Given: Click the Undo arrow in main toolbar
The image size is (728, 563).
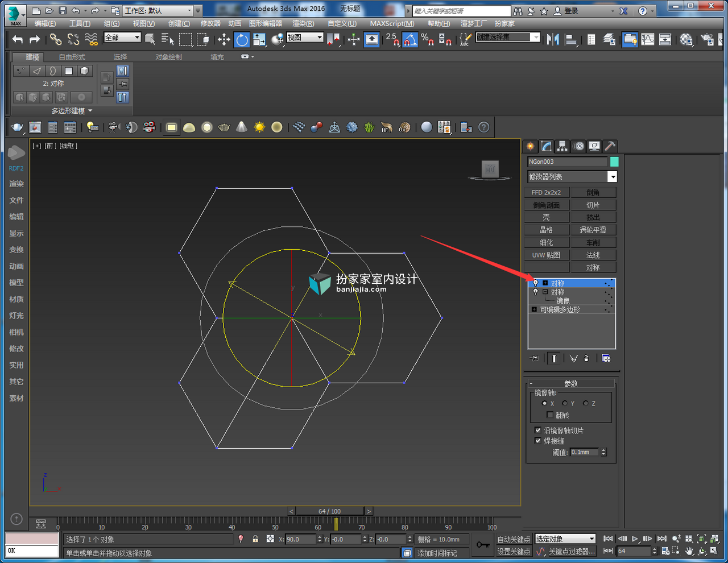Looking at the screenshot, I should coord(18,39).
